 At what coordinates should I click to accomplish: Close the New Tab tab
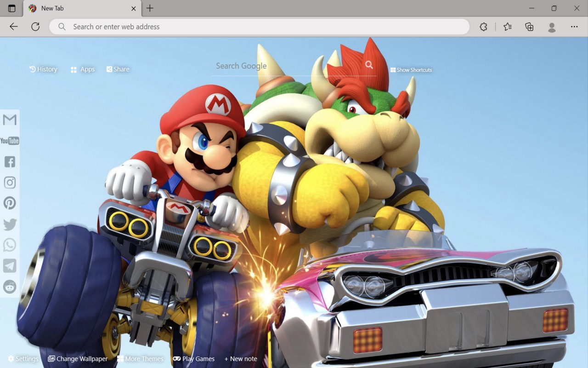[134, 8]
